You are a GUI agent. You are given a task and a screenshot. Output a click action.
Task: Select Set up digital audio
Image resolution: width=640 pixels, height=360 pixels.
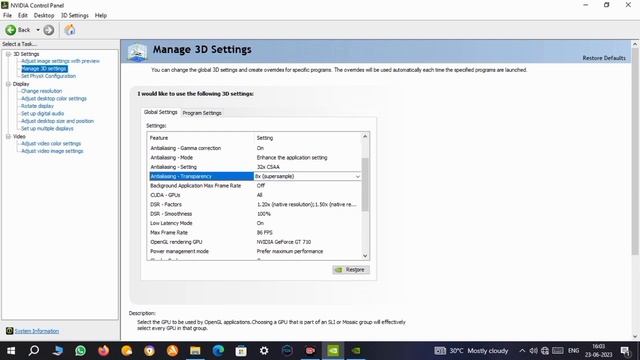coord(42,113)
